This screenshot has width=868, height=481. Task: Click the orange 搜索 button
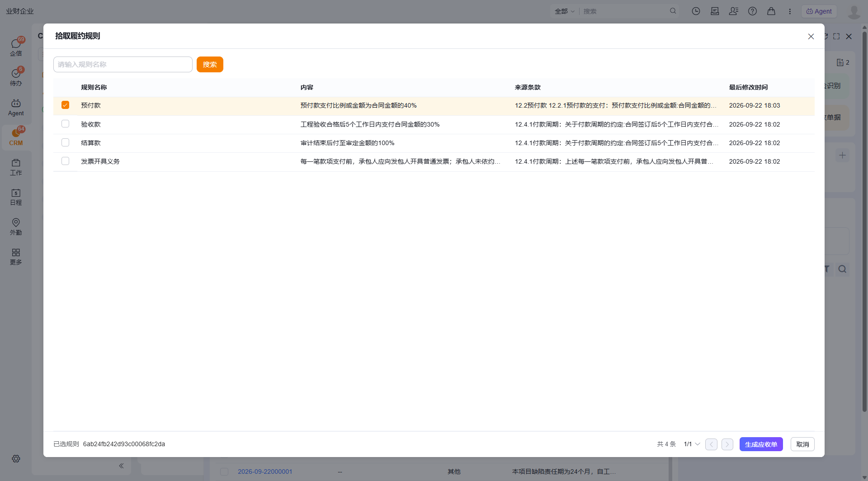pos(210,64)
